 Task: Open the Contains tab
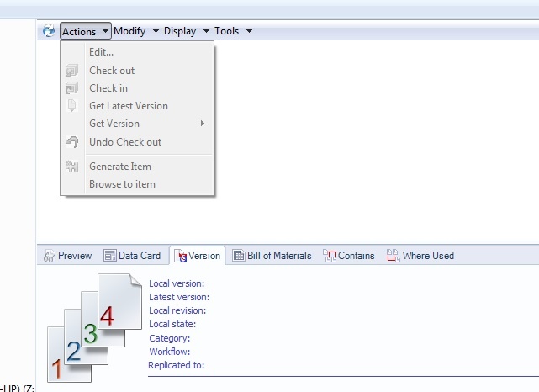(x=349, y=256)
